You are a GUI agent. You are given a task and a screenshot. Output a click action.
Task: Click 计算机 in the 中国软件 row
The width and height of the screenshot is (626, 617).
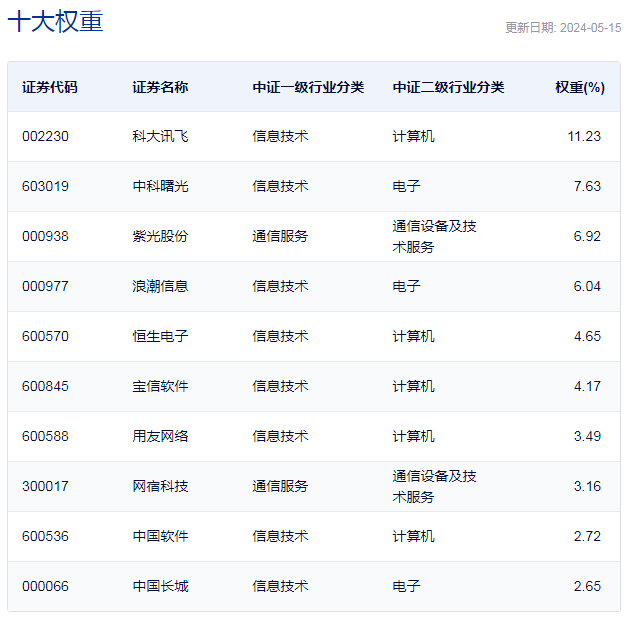pyautogui.click(x=413, y=536)
